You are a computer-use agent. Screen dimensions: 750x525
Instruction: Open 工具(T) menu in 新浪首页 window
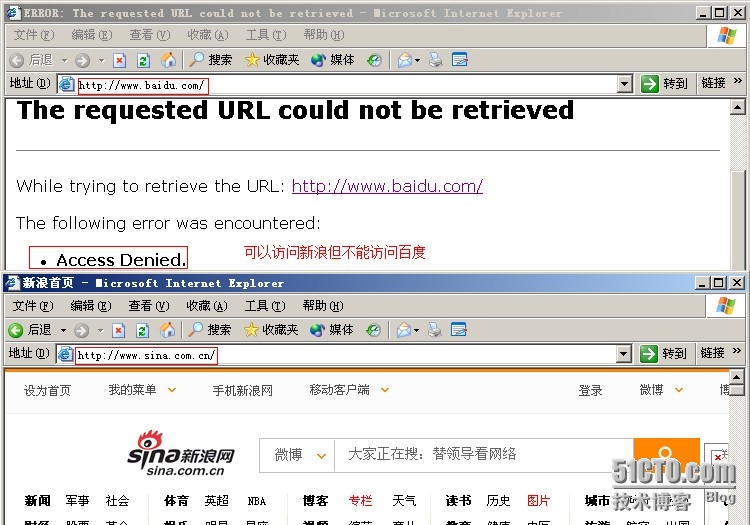(x=265, y=306)
